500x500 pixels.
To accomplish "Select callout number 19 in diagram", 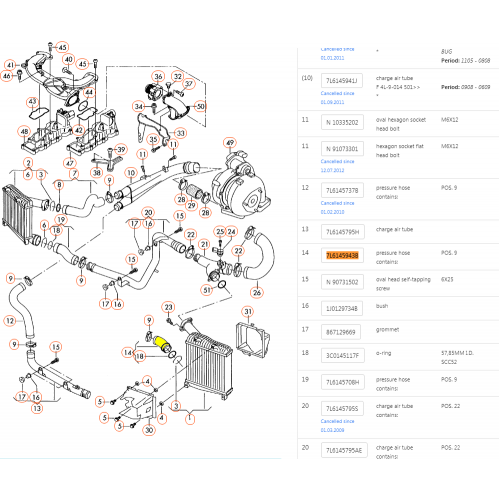I will point(61,220).
